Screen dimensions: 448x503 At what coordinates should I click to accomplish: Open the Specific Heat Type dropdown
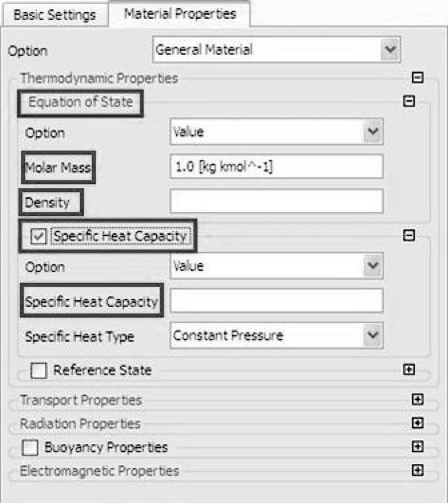click(x=372, y=335)
